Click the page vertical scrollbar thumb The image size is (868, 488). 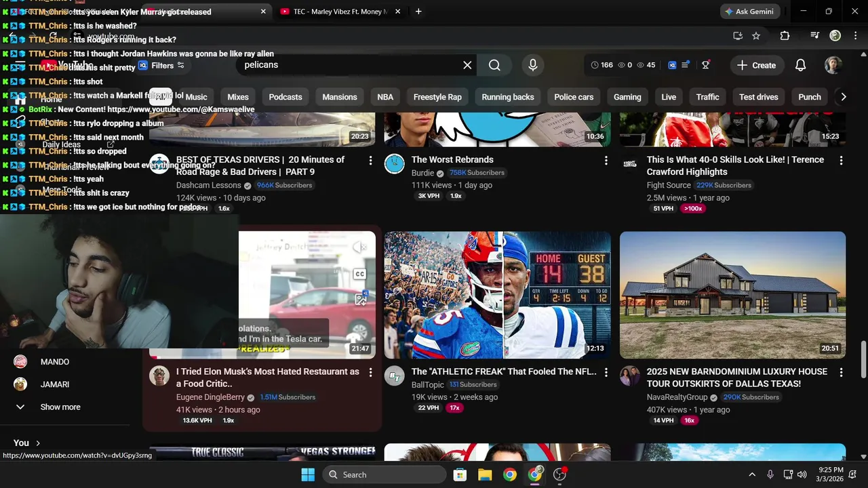[x=863, y=360]
